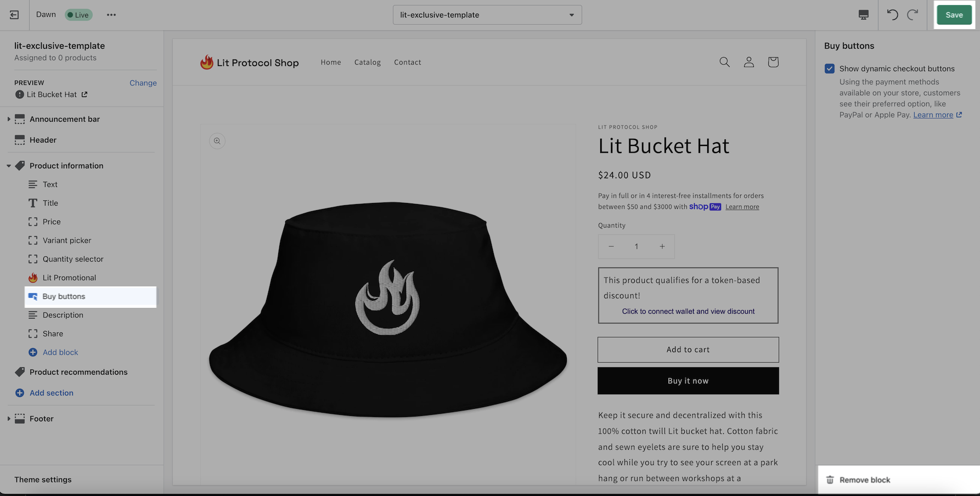Click the Announcement bar section icon
Viewport: 980px width, 496px height.
[x=20, y=119]
